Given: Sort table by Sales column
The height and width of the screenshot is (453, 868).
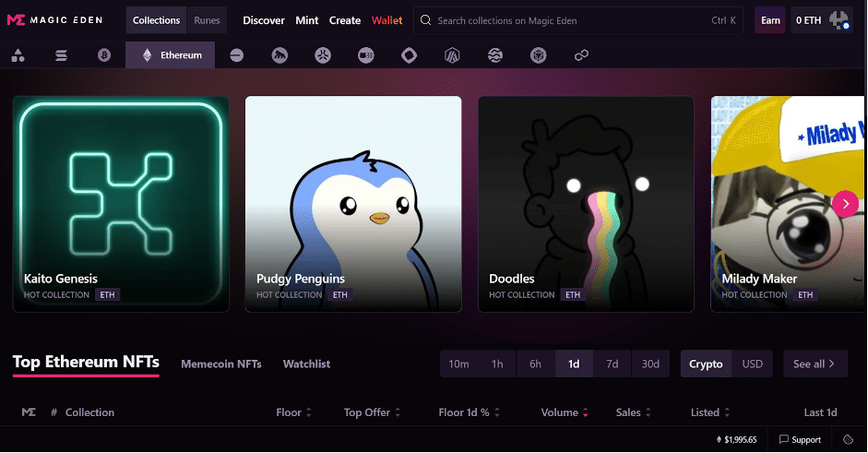Looking at the screenshot, I should click(634, 412).
